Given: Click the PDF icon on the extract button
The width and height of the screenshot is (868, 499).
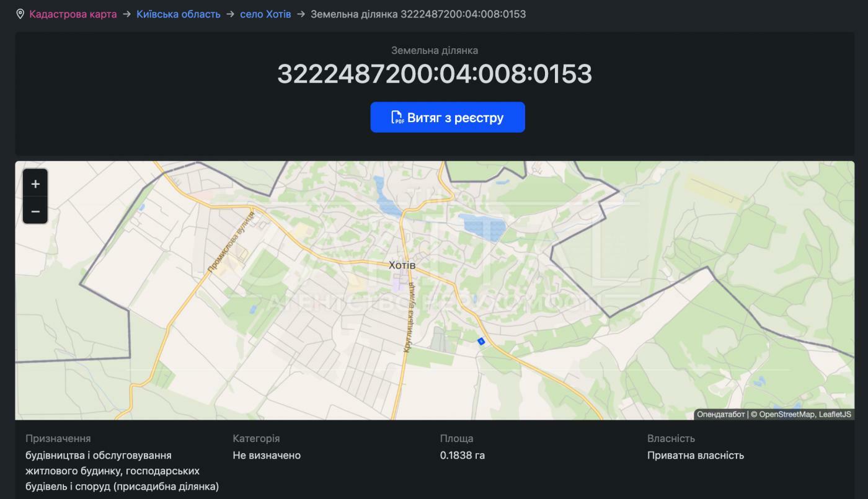Looking at the screenshot, I should click(x=397, y=118).
